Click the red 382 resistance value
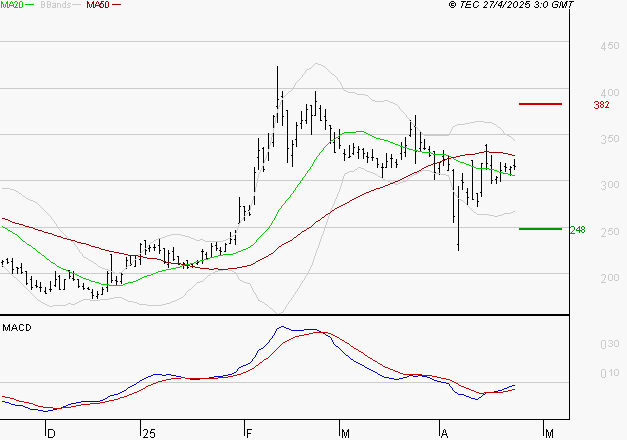The image size is (627, 440). click(601, 105)
